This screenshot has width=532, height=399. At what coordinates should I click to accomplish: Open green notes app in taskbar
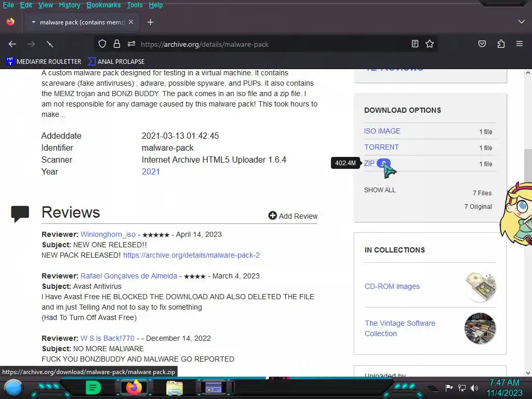[93, 388]
